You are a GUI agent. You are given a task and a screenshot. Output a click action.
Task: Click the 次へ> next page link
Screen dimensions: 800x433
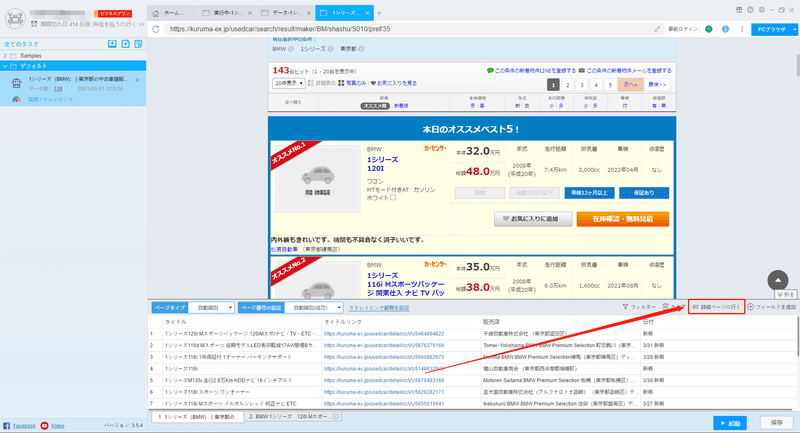click(x=631, y=85)
